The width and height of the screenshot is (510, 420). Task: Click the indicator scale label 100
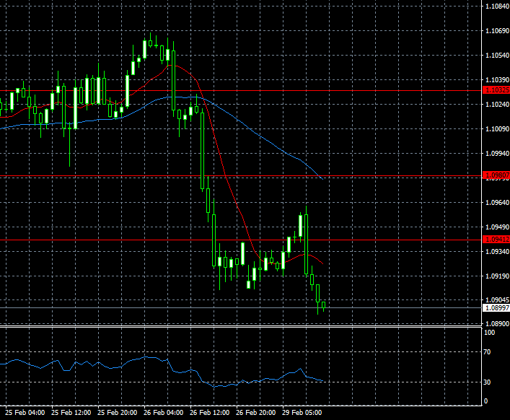tap(490, 333)
